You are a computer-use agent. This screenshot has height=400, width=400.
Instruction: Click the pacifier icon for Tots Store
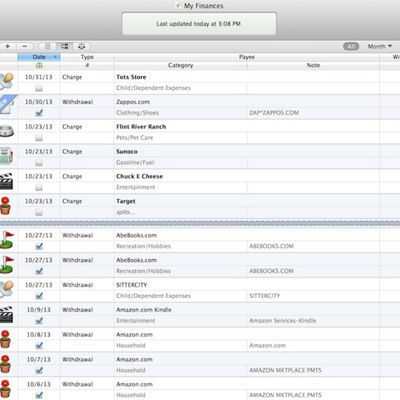(7, 81)
